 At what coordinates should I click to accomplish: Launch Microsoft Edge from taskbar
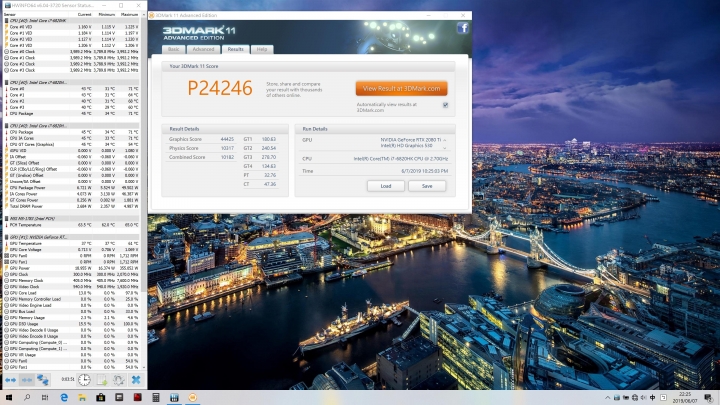tap(64, 398)
